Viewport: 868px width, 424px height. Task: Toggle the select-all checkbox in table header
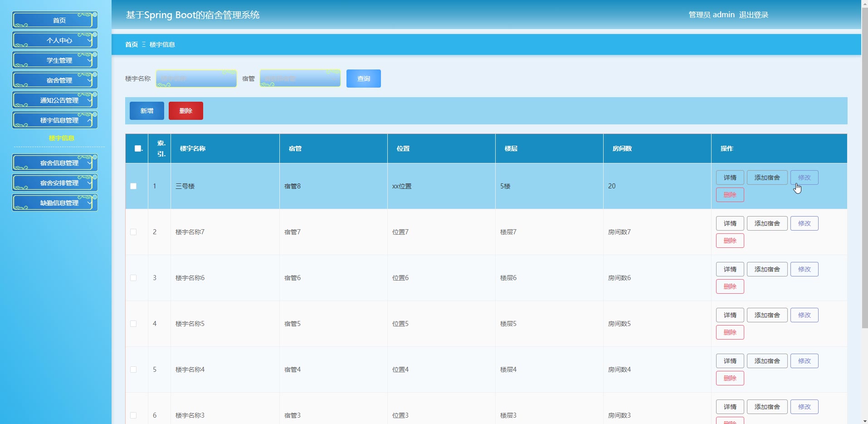point(138,148)
